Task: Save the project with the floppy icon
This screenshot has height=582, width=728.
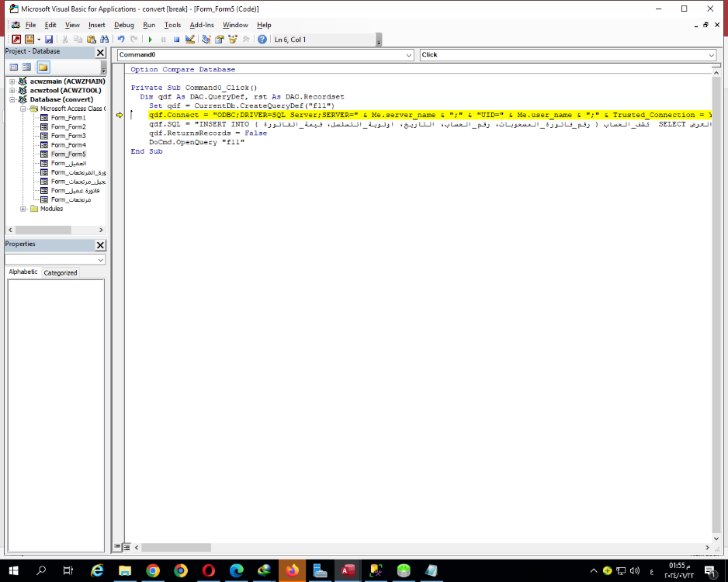Action: pyautogui.click(x=49, y=40)
